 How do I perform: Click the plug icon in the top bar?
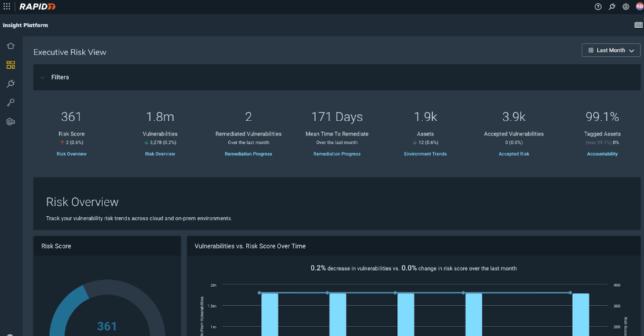point(612,6)
